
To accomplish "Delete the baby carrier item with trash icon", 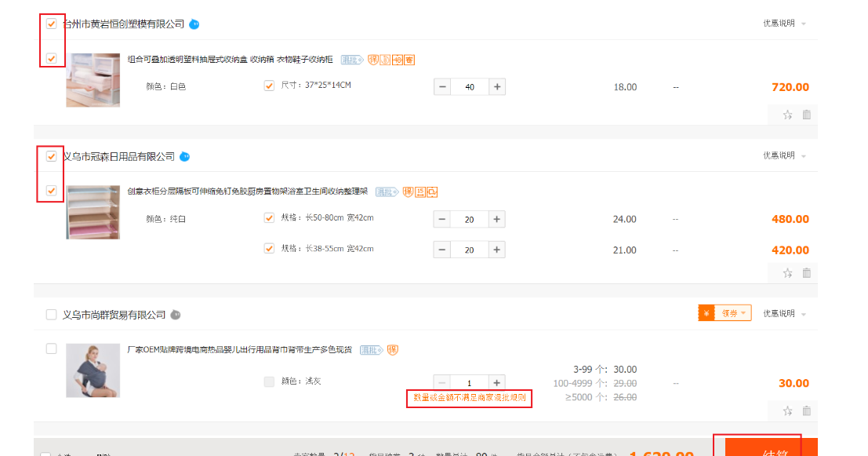I will pyautogui.click(x=807, y=410).
